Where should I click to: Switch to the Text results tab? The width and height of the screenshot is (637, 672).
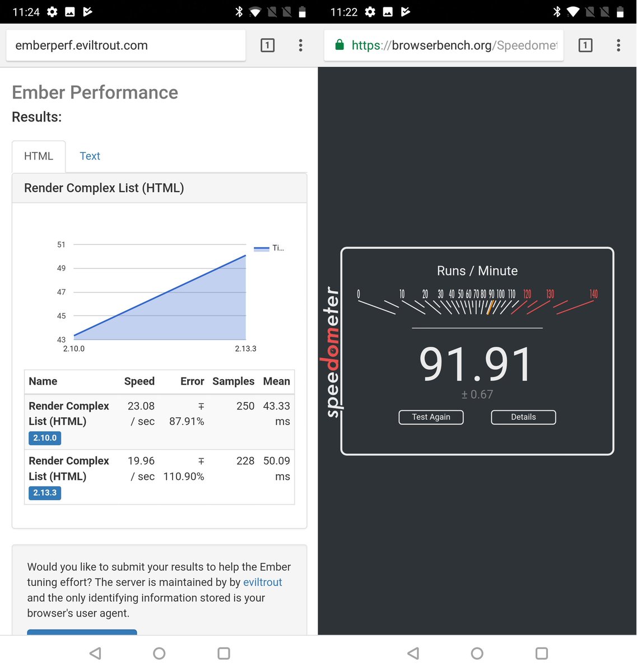[x=90, y=156]
